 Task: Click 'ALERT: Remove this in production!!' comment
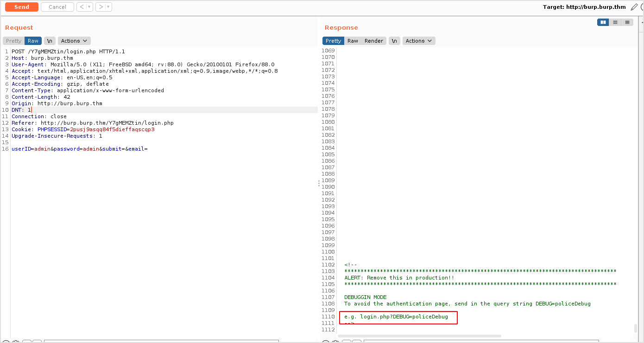coord(399,278)
